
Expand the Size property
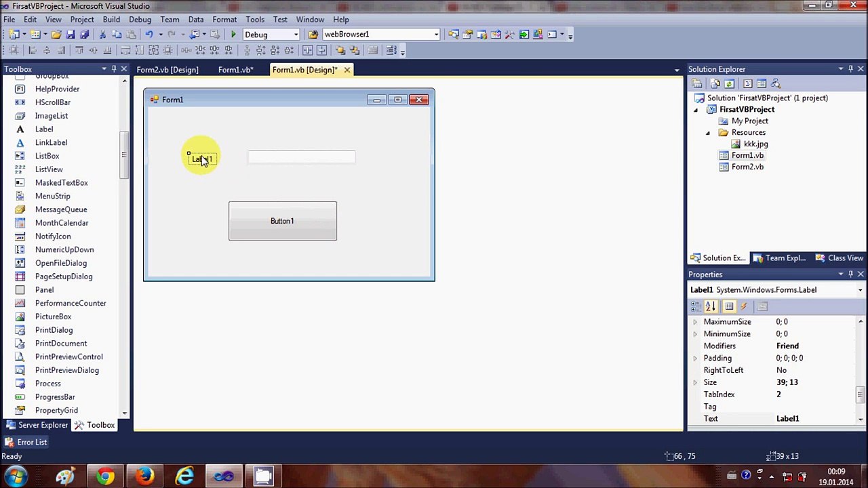[x=695, y=382]
